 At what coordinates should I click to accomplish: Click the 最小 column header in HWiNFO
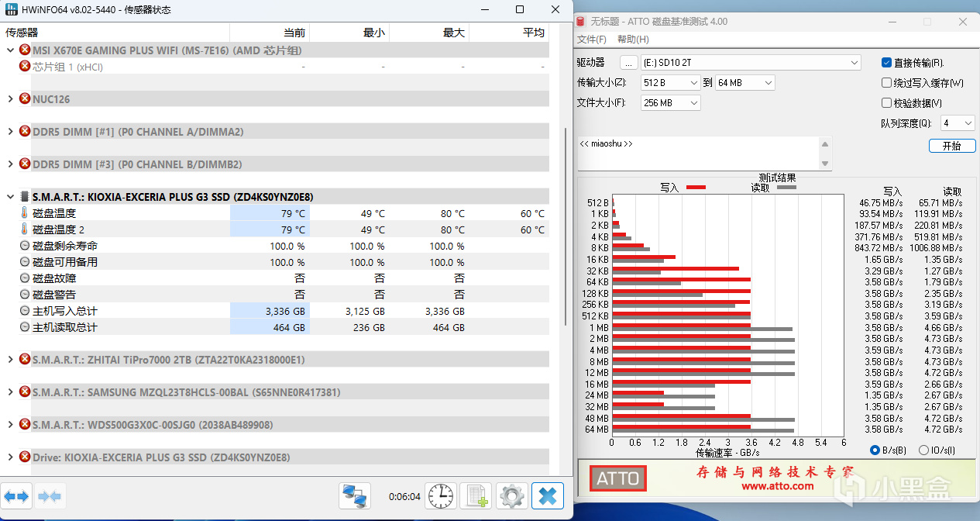(x=349, y=33)
